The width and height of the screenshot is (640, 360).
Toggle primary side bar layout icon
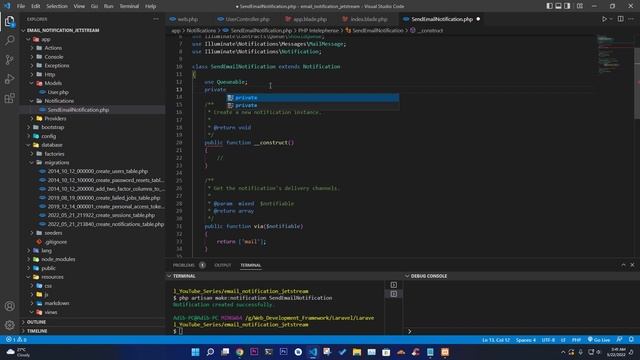[549, 6]
